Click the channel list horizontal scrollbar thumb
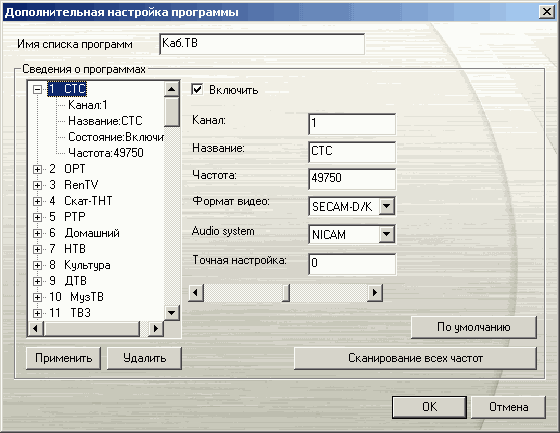The height and width of the screenshot is (433, 560). click(x=91, y=328)
